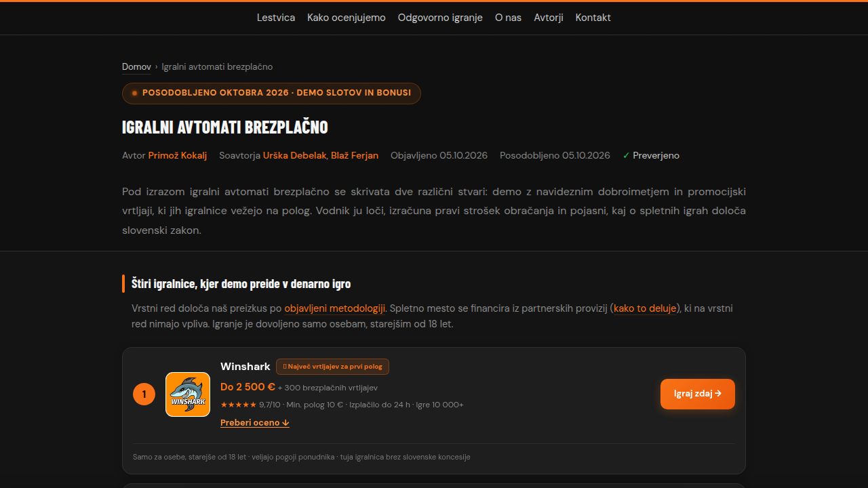Click the + 300 brezplačnih vrtljajev text

328,388
